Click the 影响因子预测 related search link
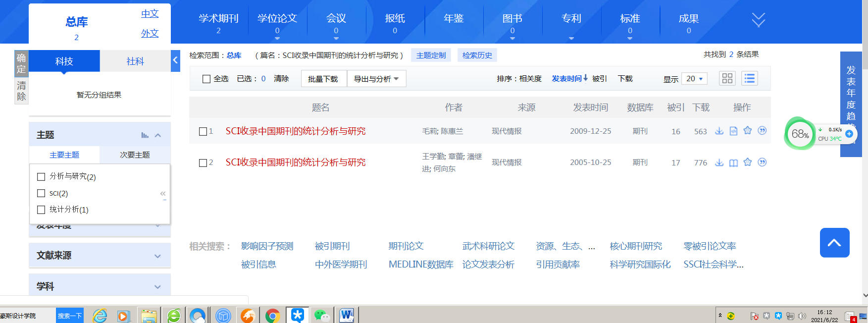Image resolution: width=868 pixels, height=323 pixels. (267, 246)
